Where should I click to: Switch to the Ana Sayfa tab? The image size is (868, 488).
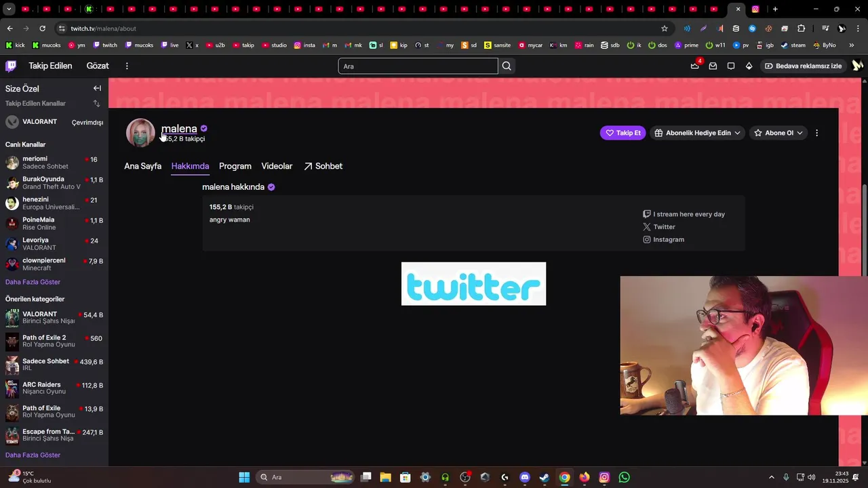pyautogui.click(x=142, y=166)
